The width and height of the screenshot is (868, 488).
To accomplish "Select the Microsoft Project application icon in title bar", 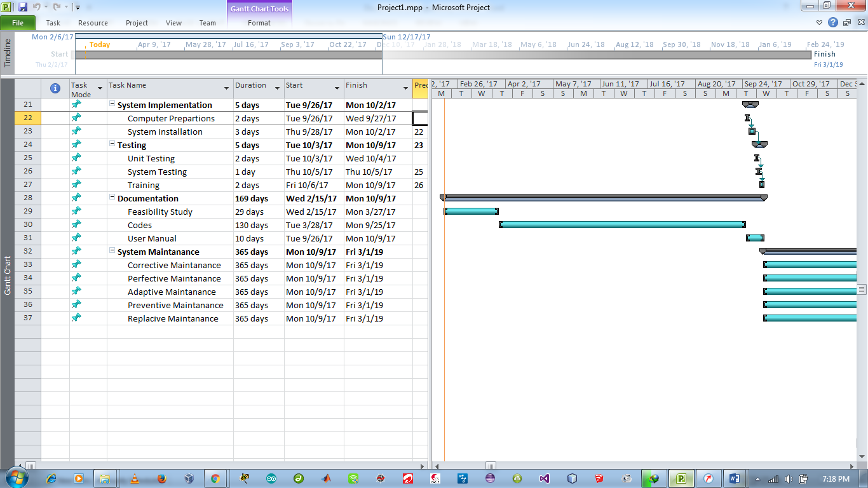I will (6, 7).
